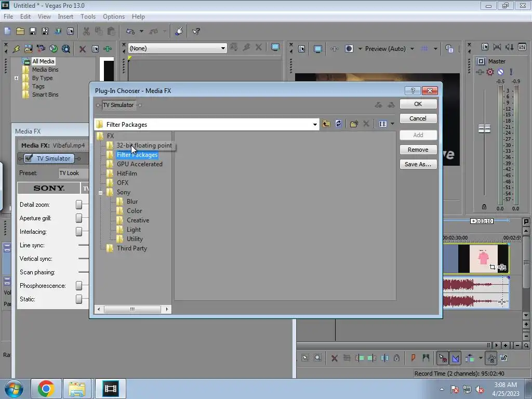
Task: Toggle the Lock event padlock icon in timeline toolbar
Action: (x=396, y=357)
